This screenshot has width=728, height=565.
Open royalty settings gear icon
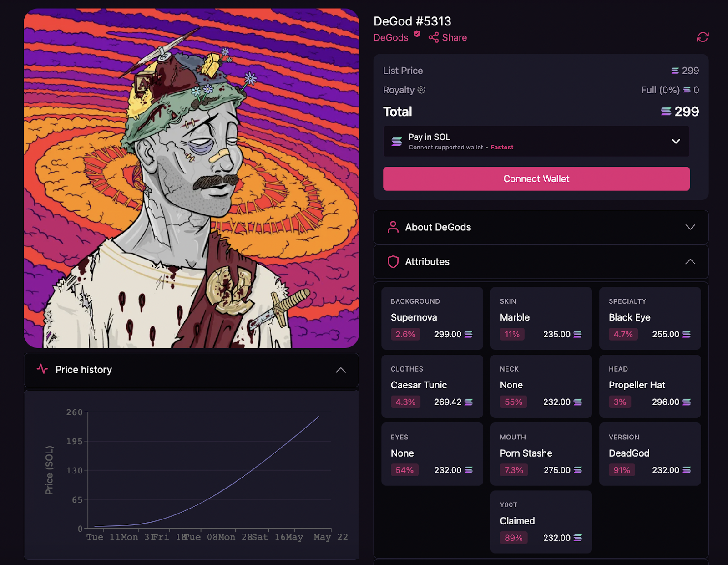(421, 90)
